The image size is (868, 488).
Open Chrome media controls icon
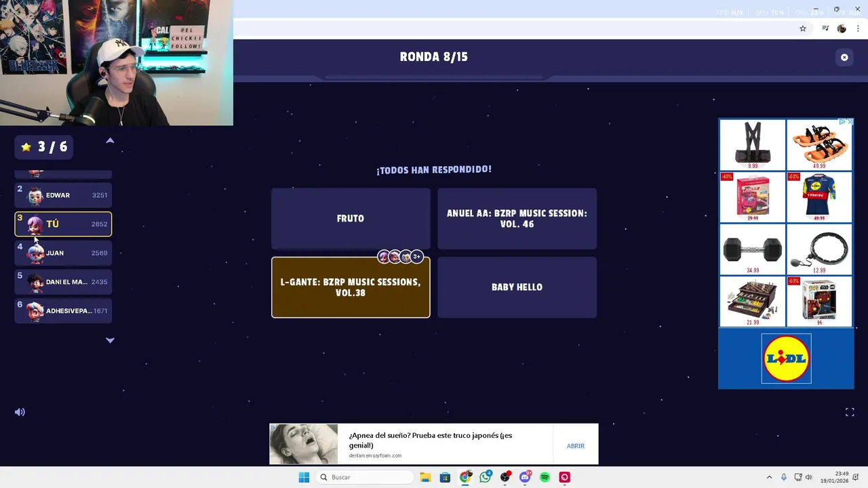pos(825,28)
